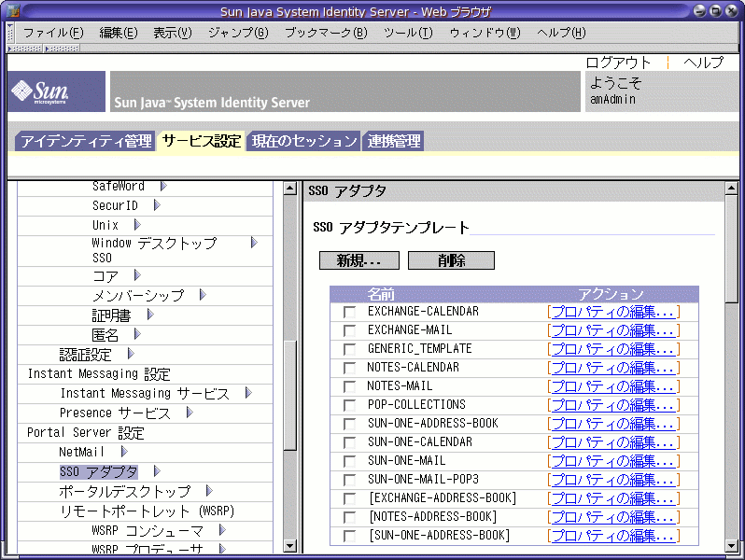
Task: Check the EXCHANGE-CALENDAR checkbox
Action: click(349, 312)
